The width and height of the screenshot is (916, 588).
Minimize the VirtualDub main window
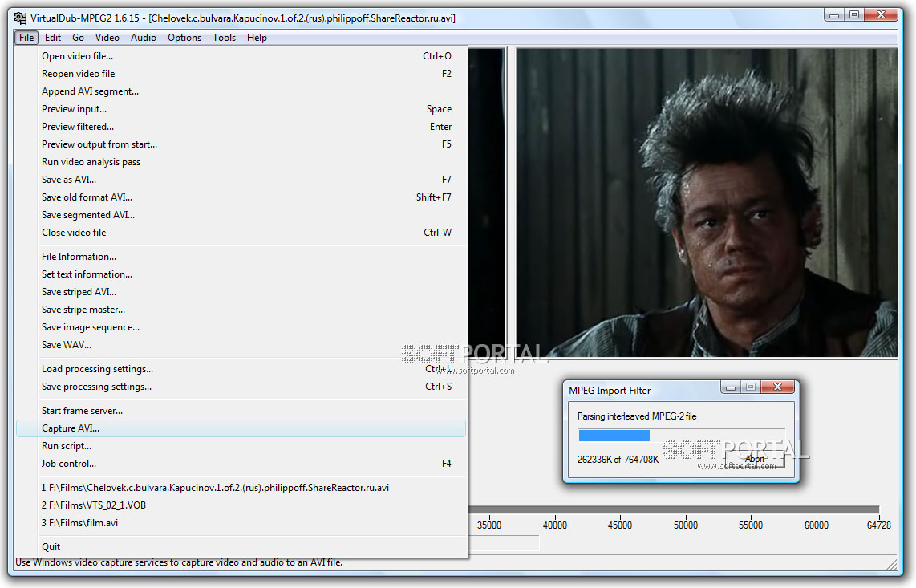(x=834, y=14)
